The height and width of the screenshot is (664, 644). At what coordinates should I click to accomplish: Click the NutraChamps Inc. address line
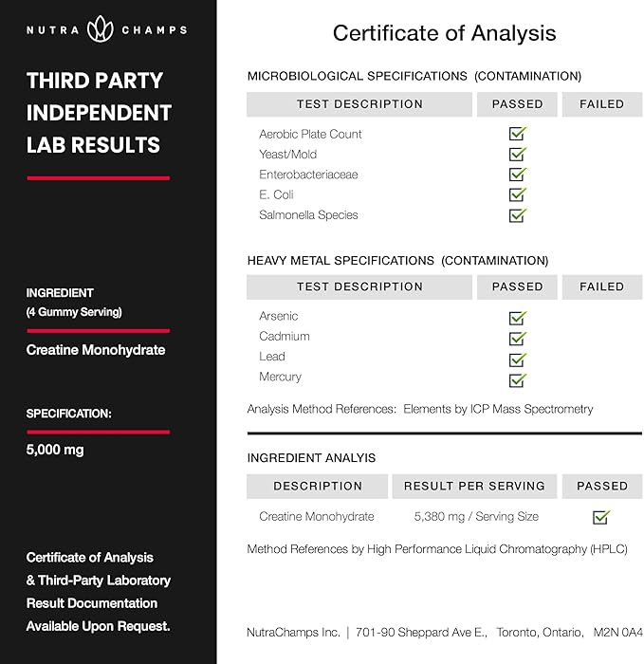[x=444, y=632]
